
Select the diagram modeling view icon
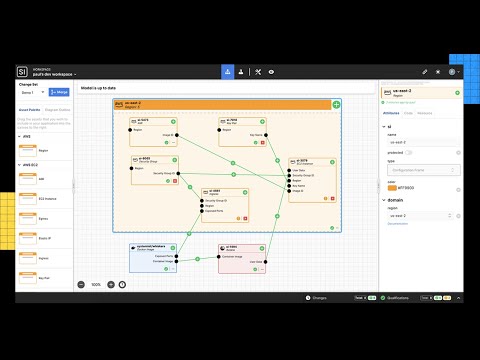click(x=228, y=72)
